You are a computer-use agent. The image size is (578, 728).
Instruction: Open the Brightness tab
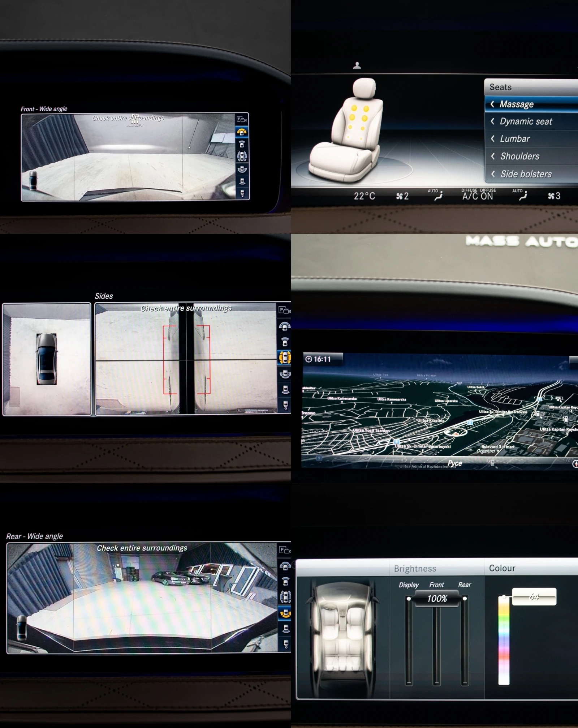[415, 569]
